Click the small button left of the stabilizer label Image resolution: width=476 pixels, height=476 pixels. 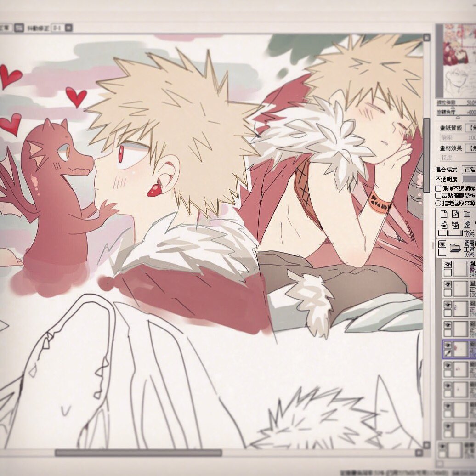(19, 28)
